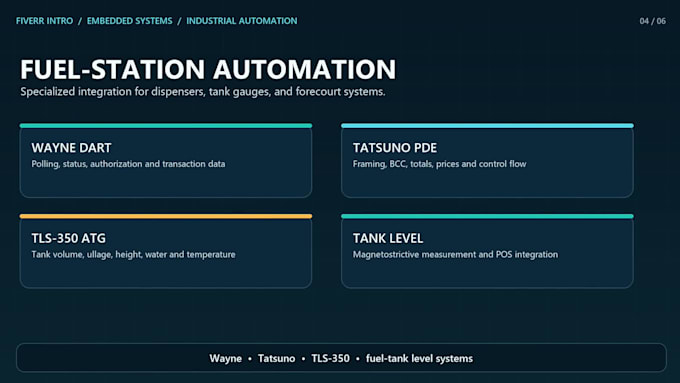Click the FUEL-STATION AUTOMATION heading
The height and width of the screenshot is (383, 680).
208,69
